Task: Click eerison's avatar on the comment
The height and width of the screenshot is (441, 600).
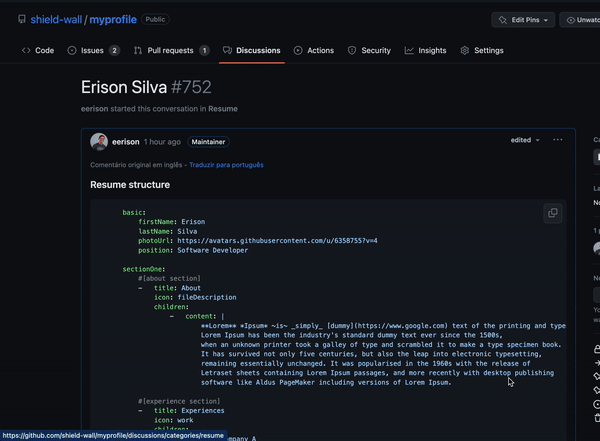Action: [99, 142]
